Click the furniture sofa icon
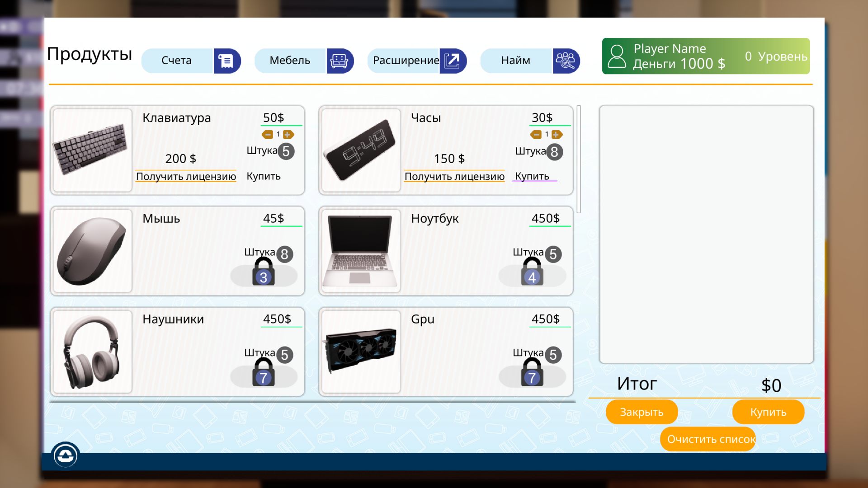868x488 pixels. click(339, 61)
